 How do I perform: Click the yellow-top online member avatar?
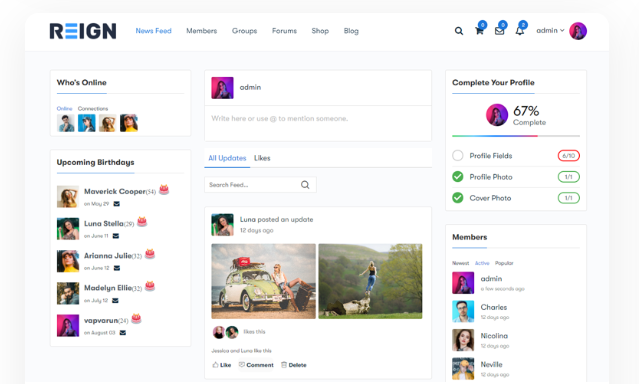click(129, 123)
